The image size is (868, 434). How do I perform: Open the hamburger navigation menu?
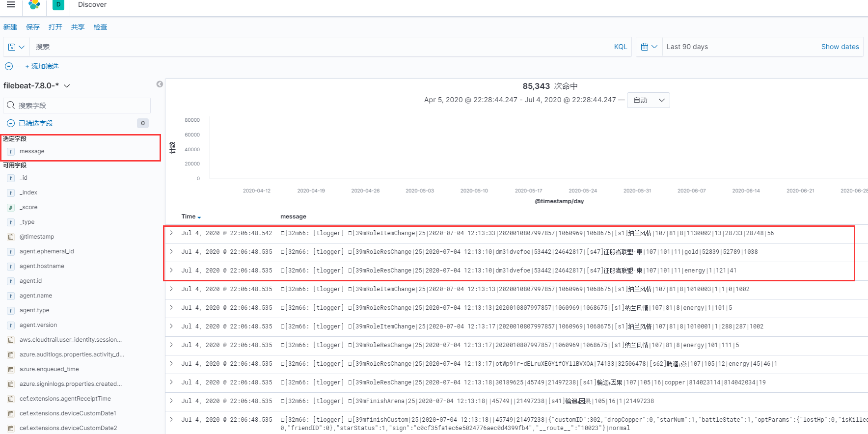[10, 5]
